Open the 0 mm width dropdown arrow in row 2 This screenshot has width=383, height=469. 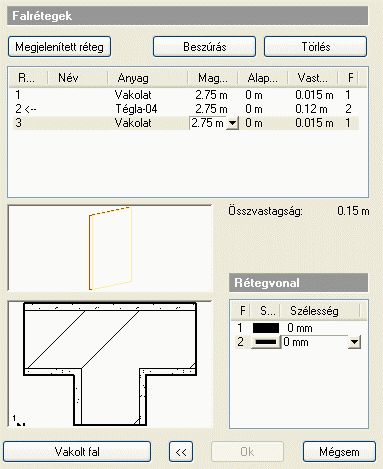tap(354, 342)
